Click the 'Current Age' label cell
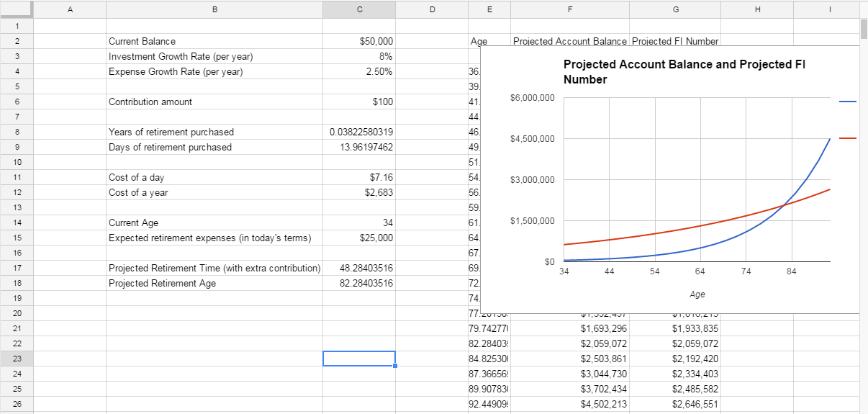868x414 pixels. pyautogui.click(x=214, y=222)
